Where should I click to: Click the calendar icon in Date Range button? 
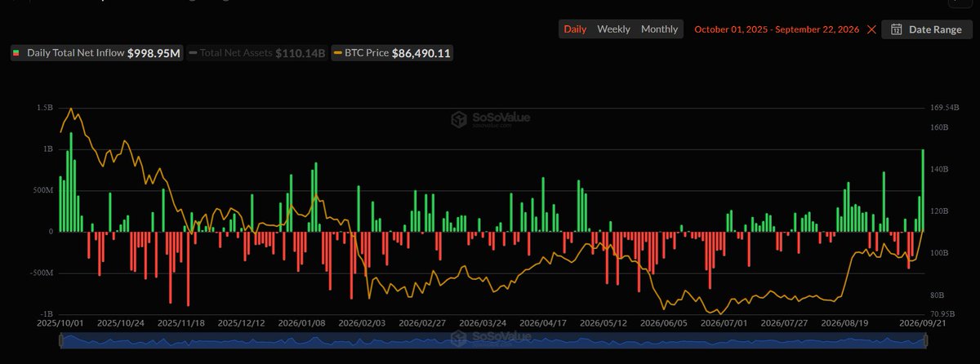[x=896, y=29]
